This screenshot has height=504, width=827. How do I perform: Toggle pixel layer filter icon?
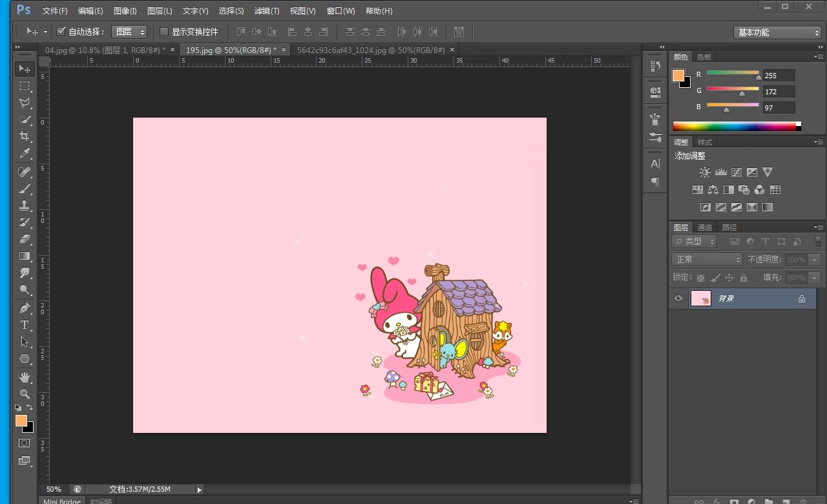point(735,241)
